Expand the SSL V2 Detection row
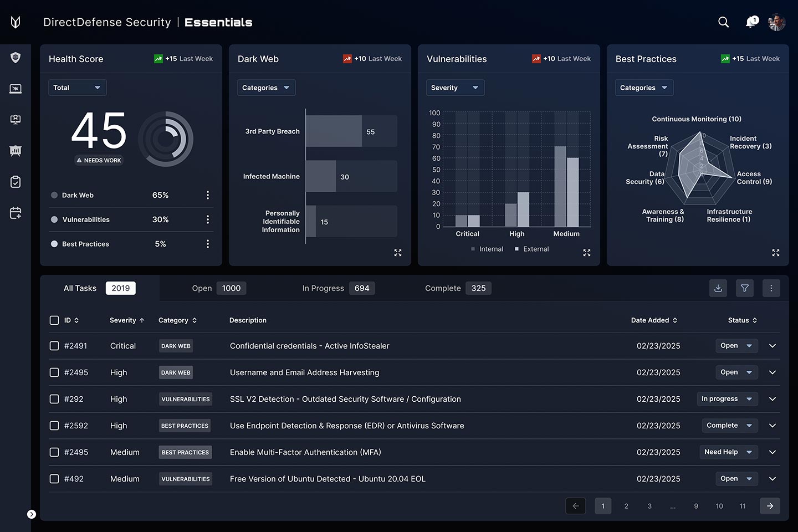The height and width of the screenshot is (532, 798). (x=773, y=399)
